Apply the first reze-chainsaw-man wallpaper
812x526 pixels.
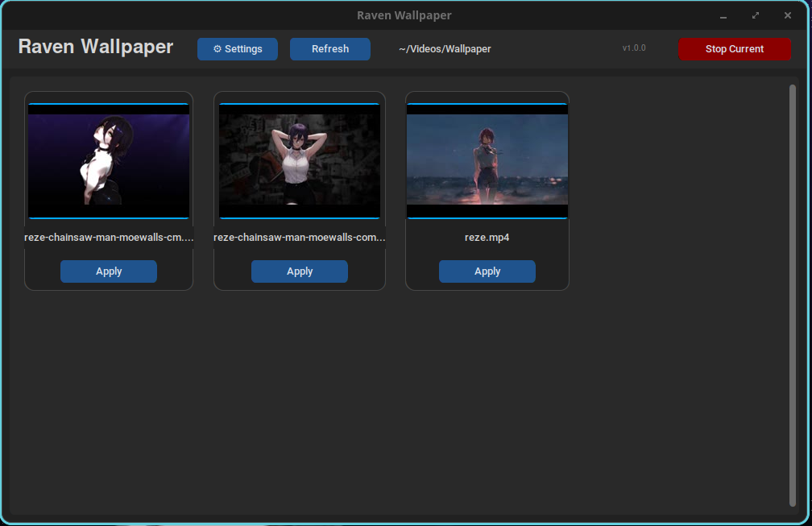pyautogui.click(x=109, y=271)
